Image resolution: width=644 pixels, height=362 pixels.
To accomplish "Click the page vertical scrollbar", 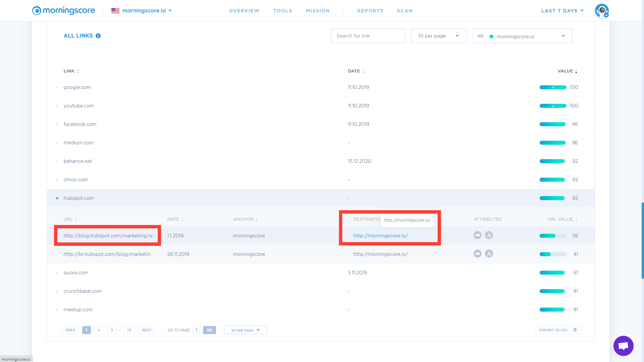I will coord(642,240).
